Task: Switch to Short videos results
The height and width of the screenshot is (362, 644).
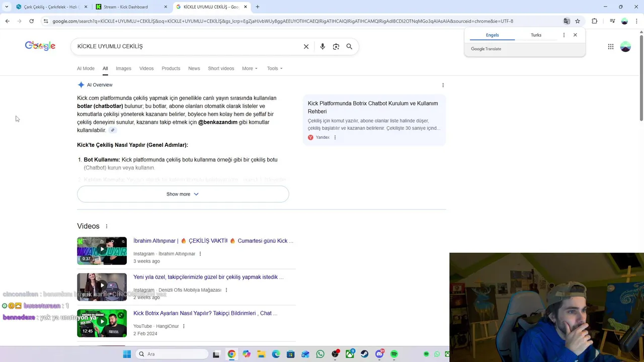Action: pos(221,68)
